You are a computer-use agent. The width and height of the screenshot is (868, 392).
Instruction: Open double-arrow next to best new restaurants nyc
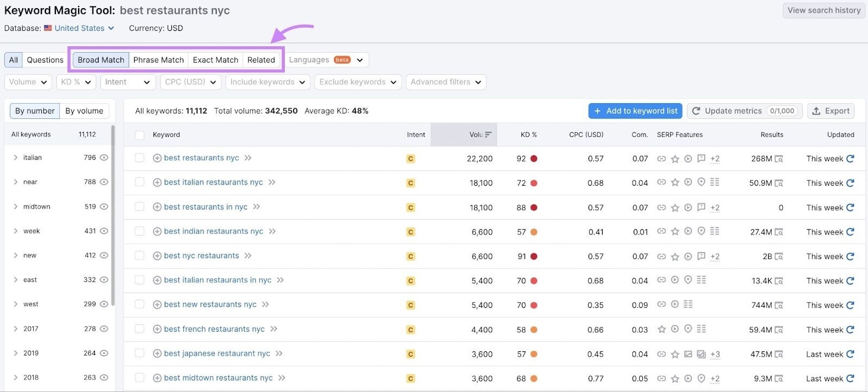[x=265, y=305]
